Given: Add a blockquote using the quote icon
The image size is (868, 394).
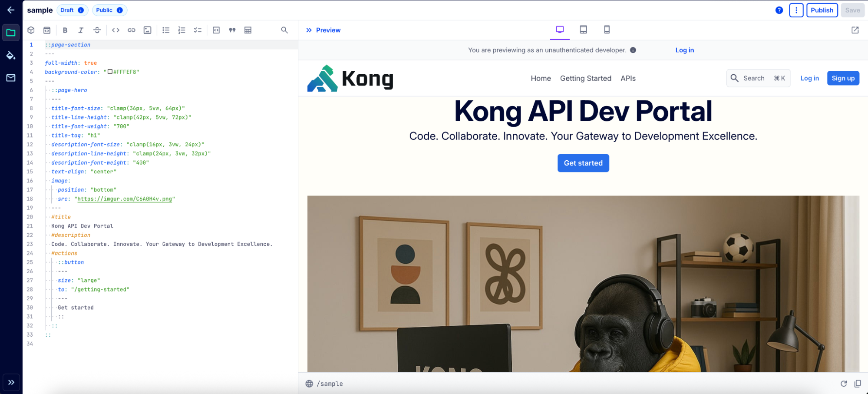Looking at the screenshot, I should point(232,30).
